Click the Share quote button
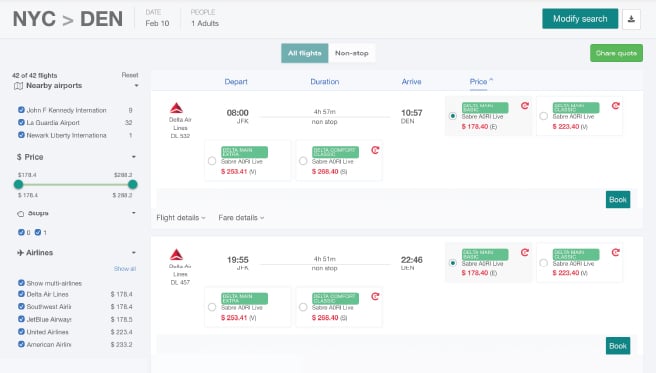 click(x=616, y=53)
